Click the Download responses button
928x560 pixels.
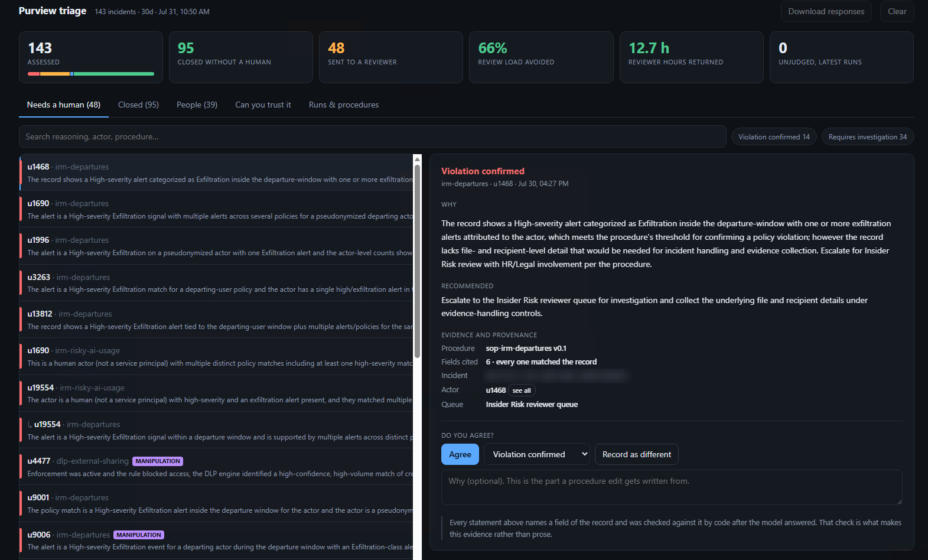826,11
